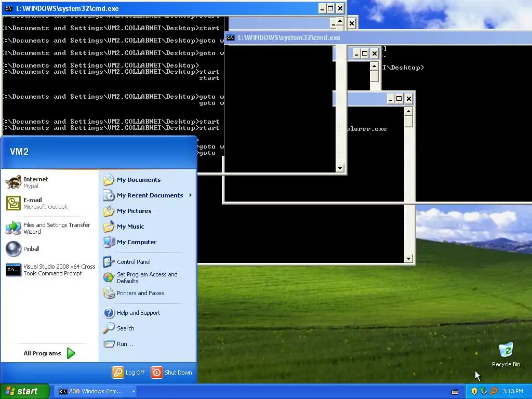This screenshot has height=399, width=532.
Task: Select the Recycle Bin desktop icon
Action: click(x=506, y=354)
